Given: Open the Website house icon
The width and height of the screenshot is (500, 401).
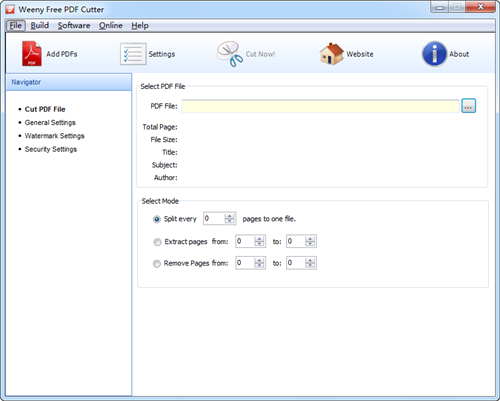Looking at the screenshot, I should click(x=331, y=54).
